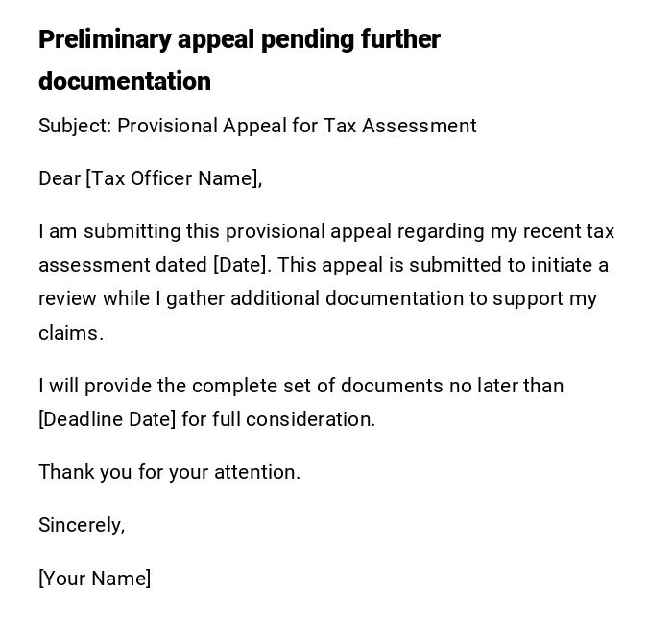The width and height of the screenshot is (672, 638).
Task: Click the word "claims."
Action: pos(71,333)
